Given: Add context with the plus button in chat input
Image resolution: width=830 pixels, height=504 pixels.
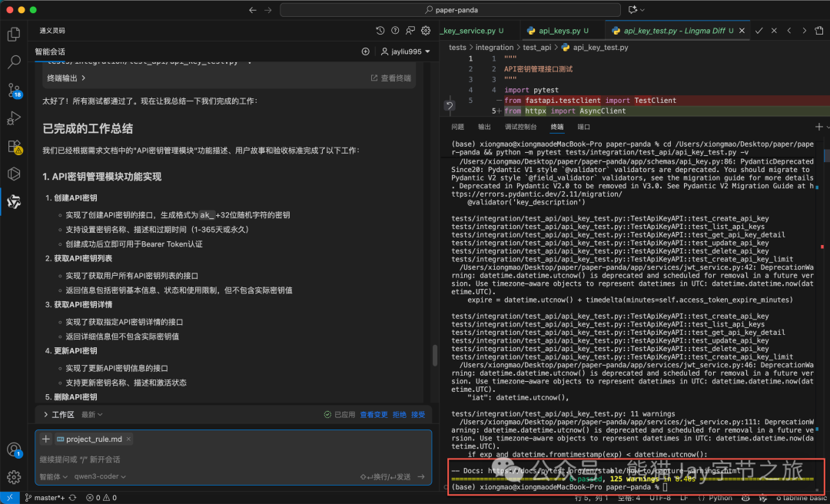Looking at the screenshot, I should (46, 439).
